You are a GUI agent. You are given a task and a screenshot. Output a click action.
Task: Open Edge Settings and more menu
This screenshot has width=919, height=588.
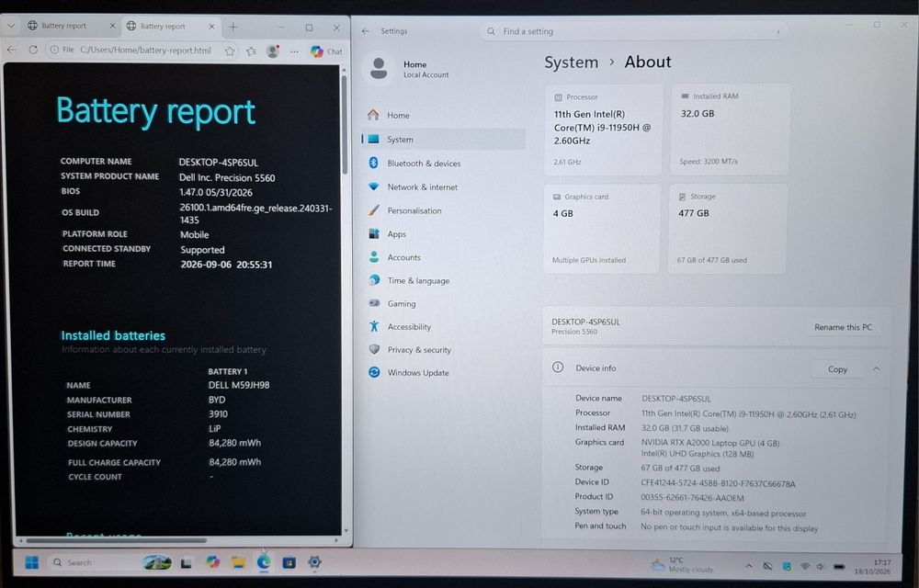click(294, 51)
